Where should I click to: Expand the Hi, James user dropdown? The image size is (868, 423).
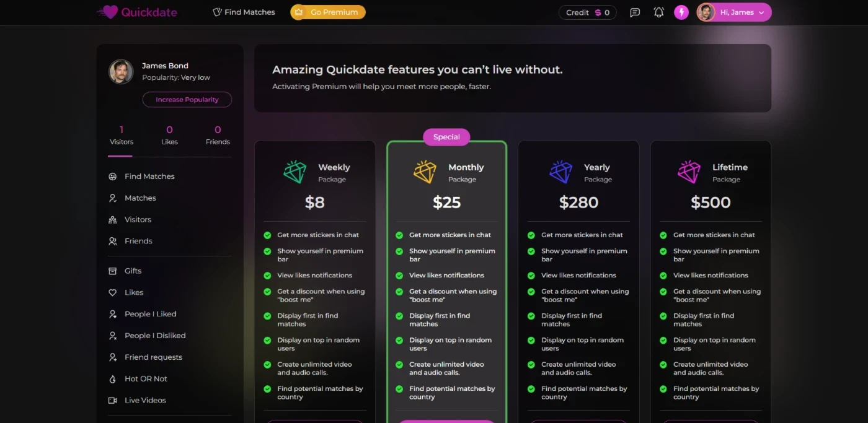734,12
